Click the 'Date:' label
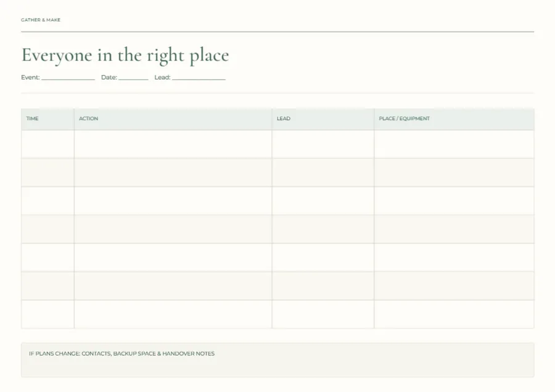Screen dimensions: 555x392 [x=109, y=78]
